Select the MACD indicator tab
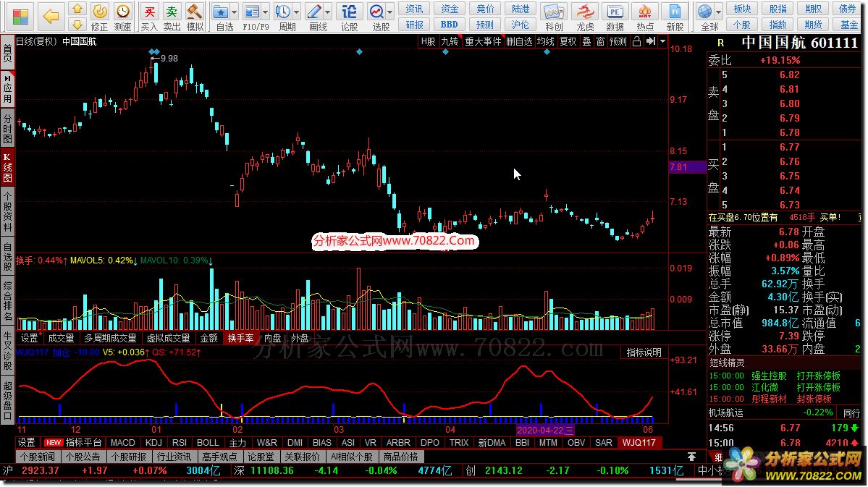 123,443
